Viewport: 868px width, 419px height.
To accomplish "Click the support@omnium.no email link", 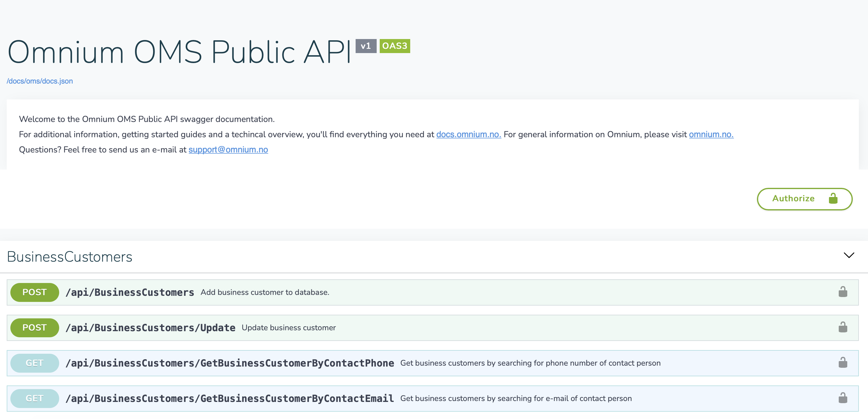I will (228, 149).
